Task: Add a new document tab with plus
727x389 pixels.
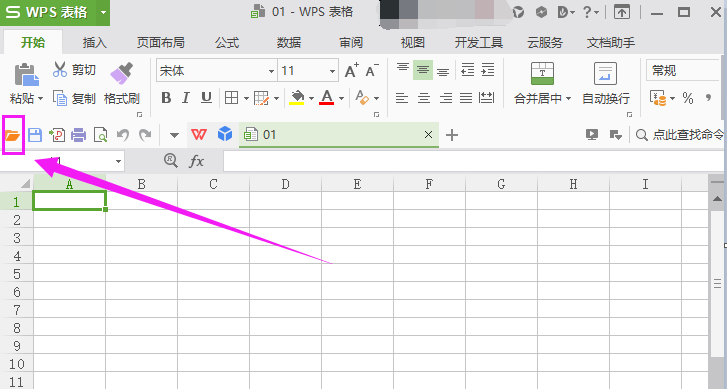Action: coord(452,135)
